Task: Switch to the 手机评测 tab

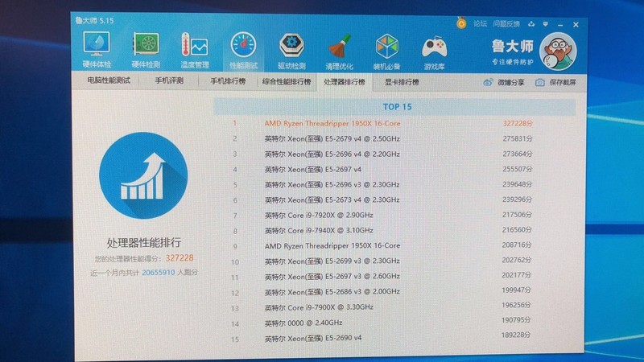Action: [169, 81]
